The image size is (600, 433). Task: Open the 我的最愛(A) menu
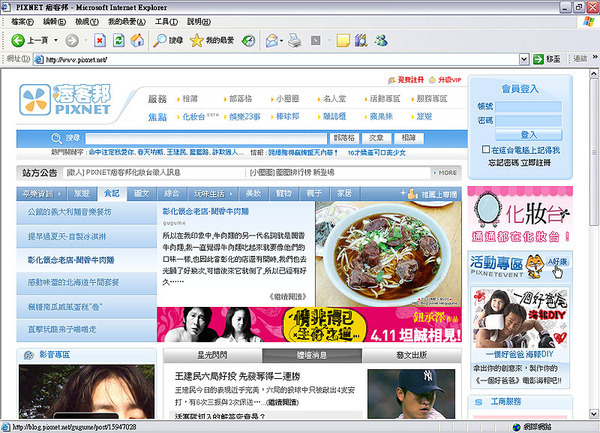[127, 22]
